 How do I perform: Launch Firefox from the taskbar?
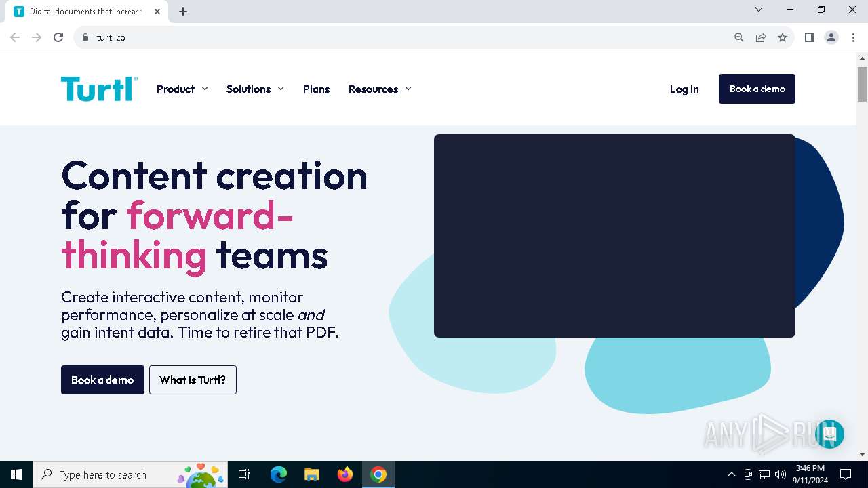345,474
